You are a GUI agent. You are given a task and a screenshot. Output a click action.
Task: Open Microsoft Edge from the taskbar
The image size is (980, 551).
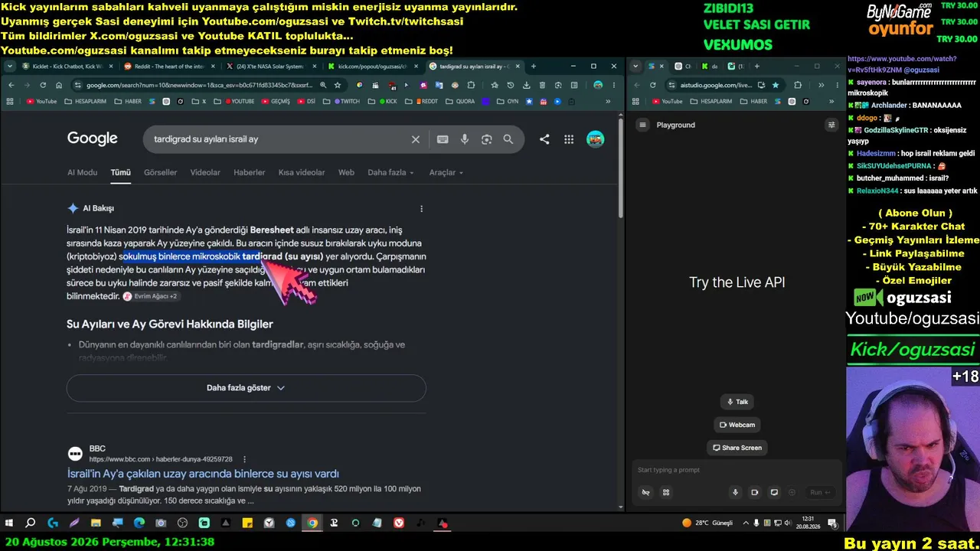click(139, 523)
